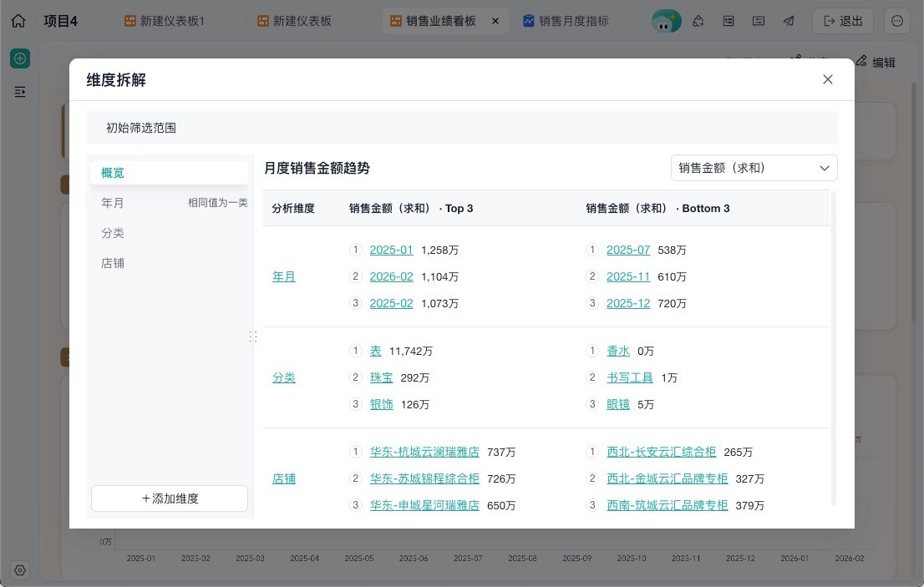Select 概览 in the dimension list
924x587 pixels.
point(170,173)
